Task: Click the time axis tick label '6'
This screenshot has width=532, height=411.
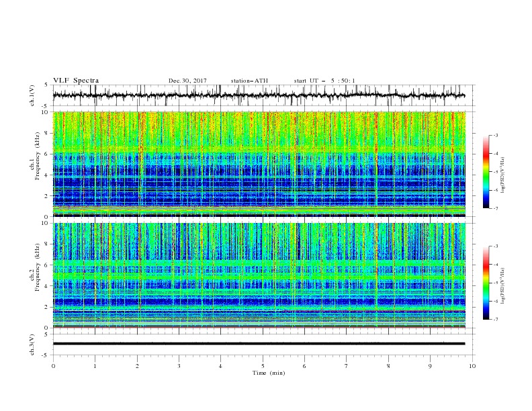Action: click(304, 366)
